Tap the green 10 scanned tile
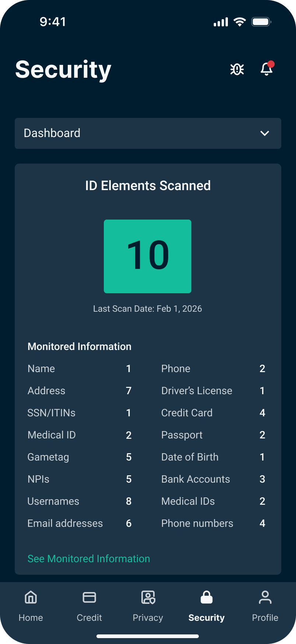Viewport: 296px width, 644px height. 148,256
